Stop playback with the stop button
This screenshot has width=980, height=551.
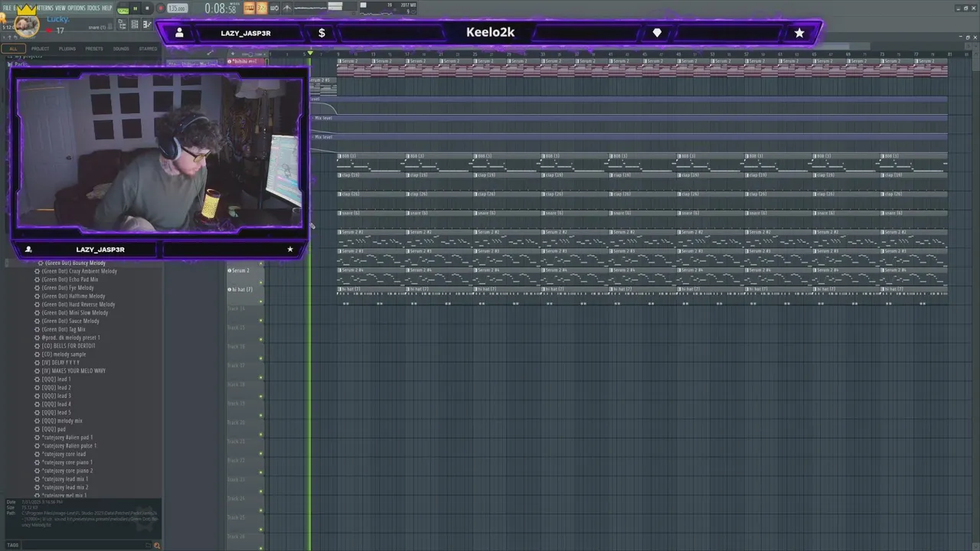click(147, 8)
